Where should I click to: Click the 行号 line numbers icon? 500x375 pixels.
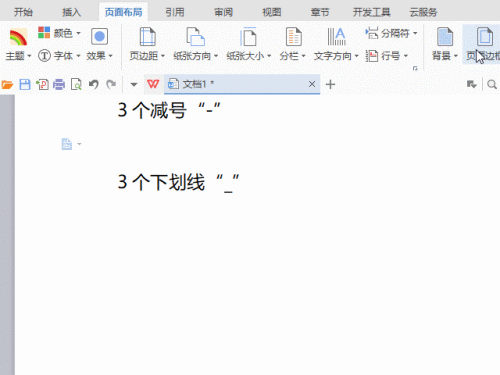pyautogui.click(x=372, y=56)
